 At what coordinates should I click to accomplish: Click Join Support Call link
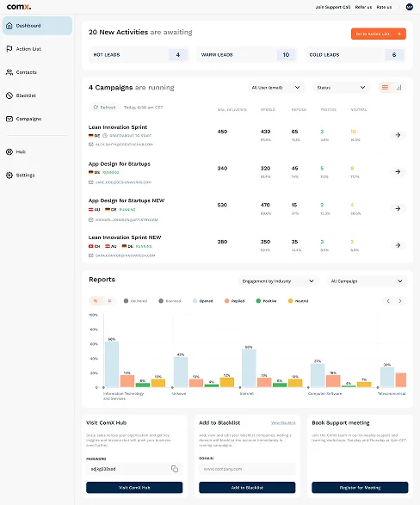coord(333,7)
